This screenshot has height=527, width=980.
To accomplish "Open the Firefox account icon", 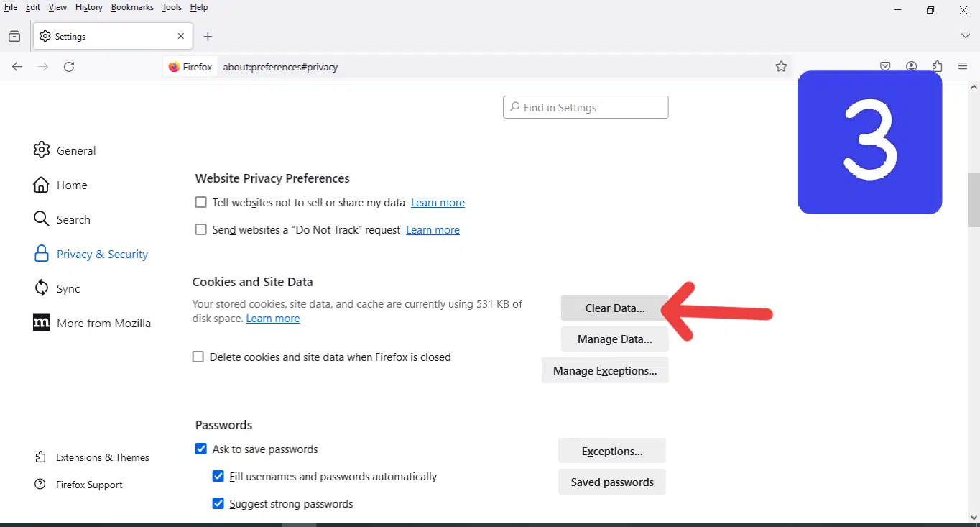I will point(911,67).
